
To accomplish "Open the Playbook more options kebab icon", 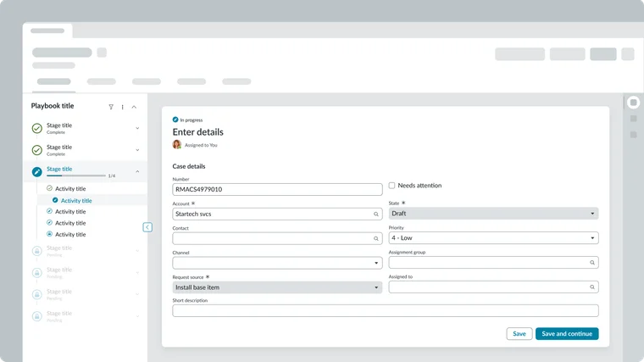I will click(122, 107).
